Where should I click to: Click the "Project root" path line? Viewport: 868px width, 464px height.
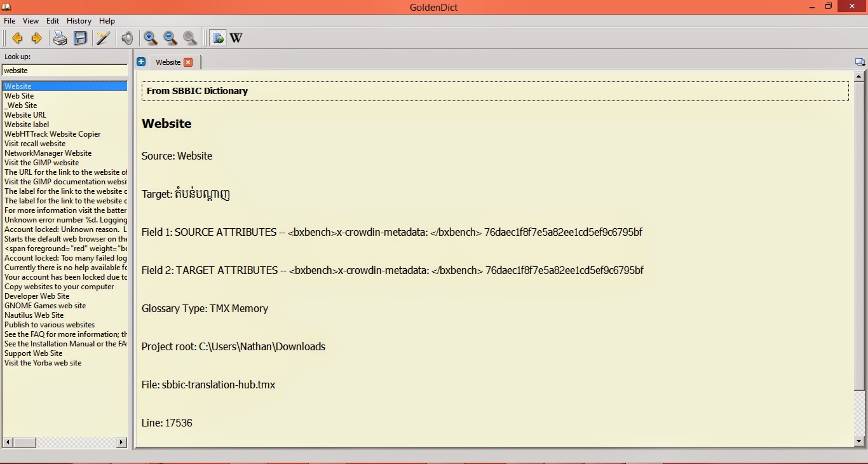(x=234, y=347)
